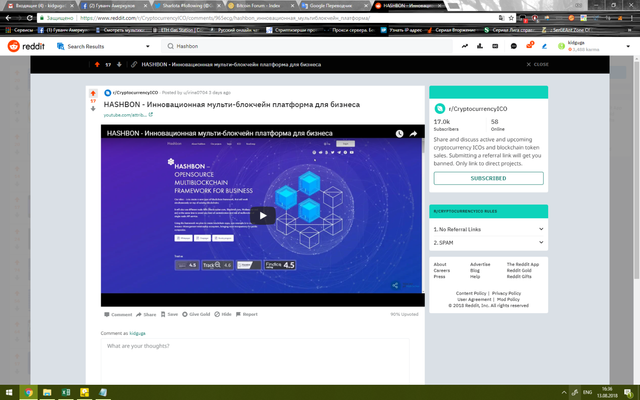The image size is (640, 400).
Task: Open Excel from the taskbar
Action: pyautogui.click(x=66, y=393)
